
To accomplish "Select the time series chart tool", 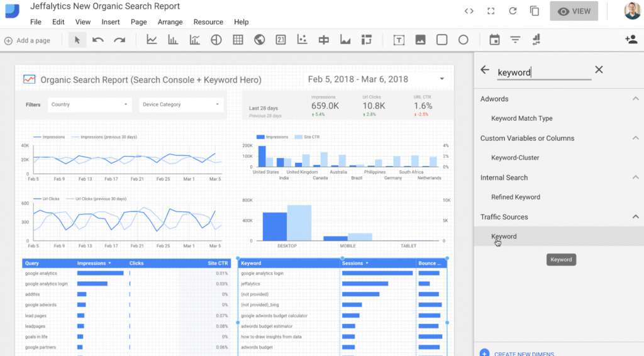I will coord(152,40).
